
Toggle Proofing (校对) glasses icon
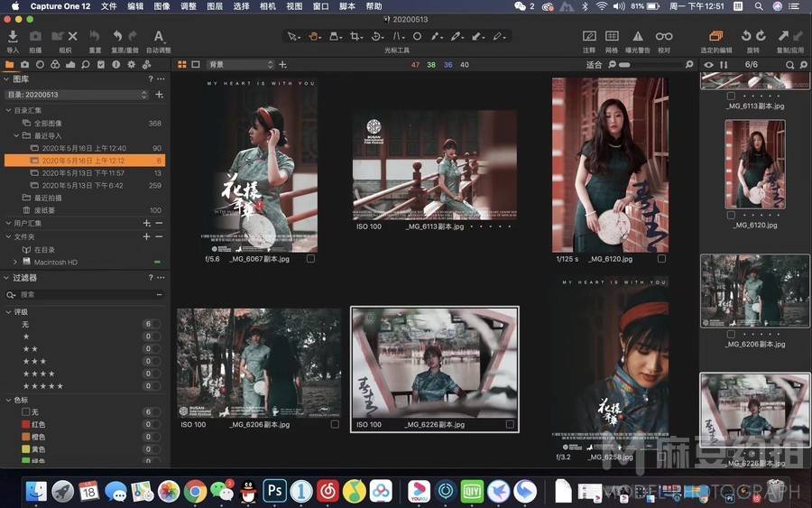tap(664, 36)
